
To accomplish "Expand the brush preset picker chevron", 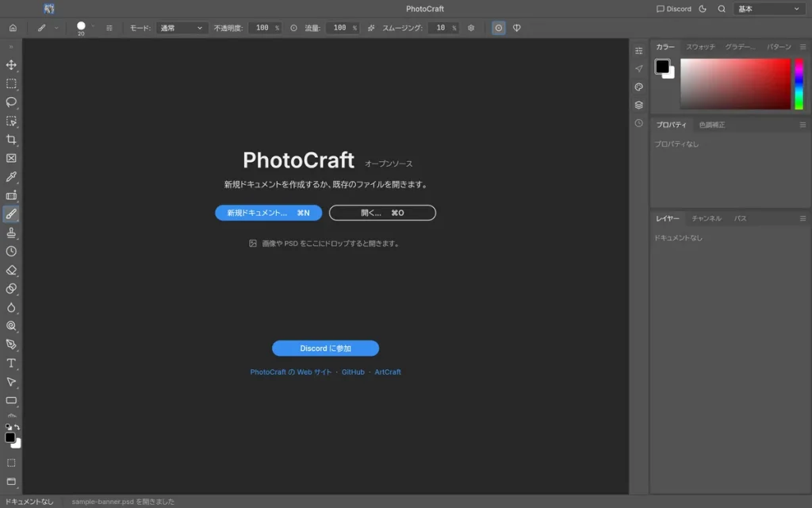I will coord(93,26).
